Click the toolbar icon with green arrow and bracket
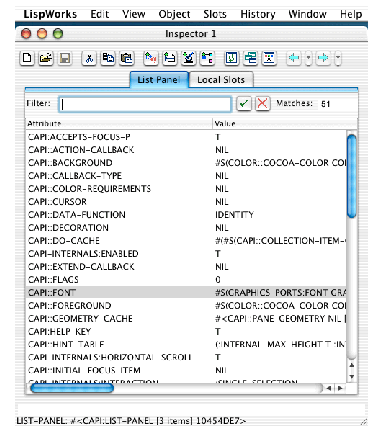Viewport: 385px width, 433px height. coord(170,58)
